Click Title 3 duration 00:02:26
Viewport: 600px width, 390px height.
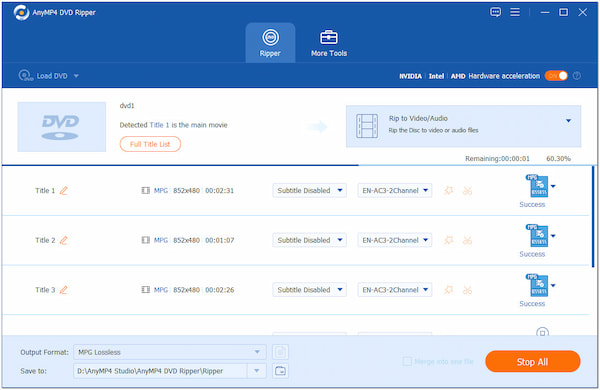pos(219,290)
